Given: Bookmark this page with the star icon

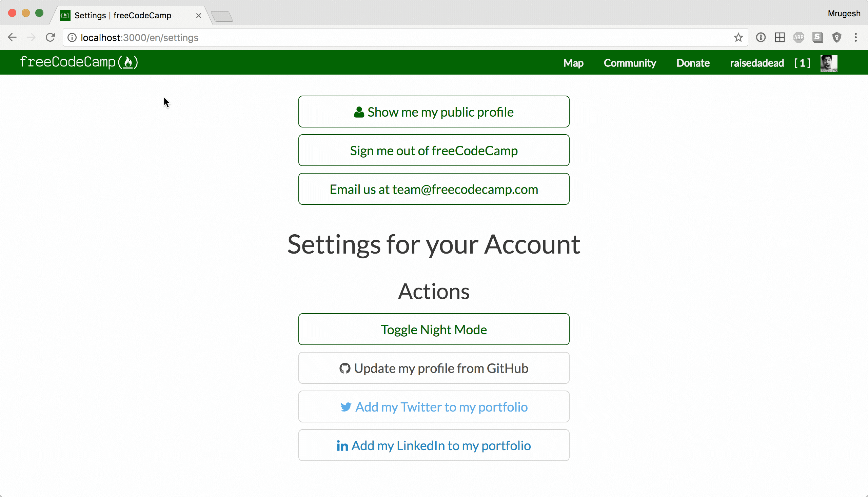Looking at the screenshot, I should click(738, 37).
